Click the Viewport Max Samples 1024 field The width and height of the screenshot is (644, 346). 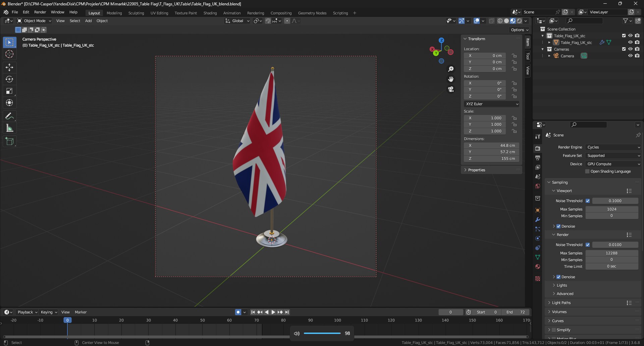tap(612, 209)
